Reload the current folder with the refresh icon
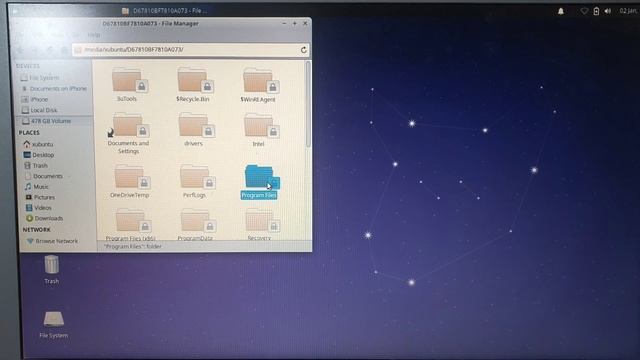The width and height of the screenshot is (640, 360). [x=303, y=50]
